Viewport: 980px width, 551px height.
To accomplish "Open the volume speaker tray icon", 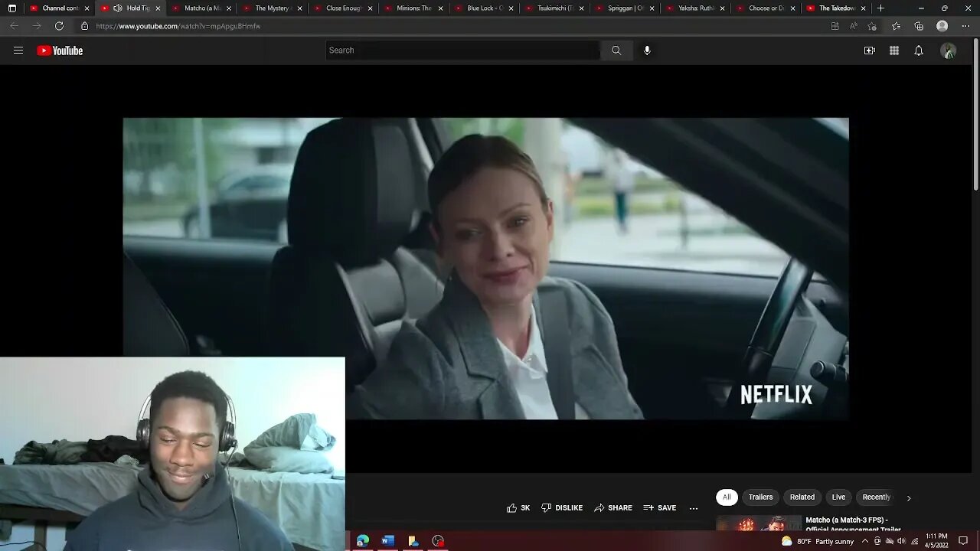I will [901, 541].
